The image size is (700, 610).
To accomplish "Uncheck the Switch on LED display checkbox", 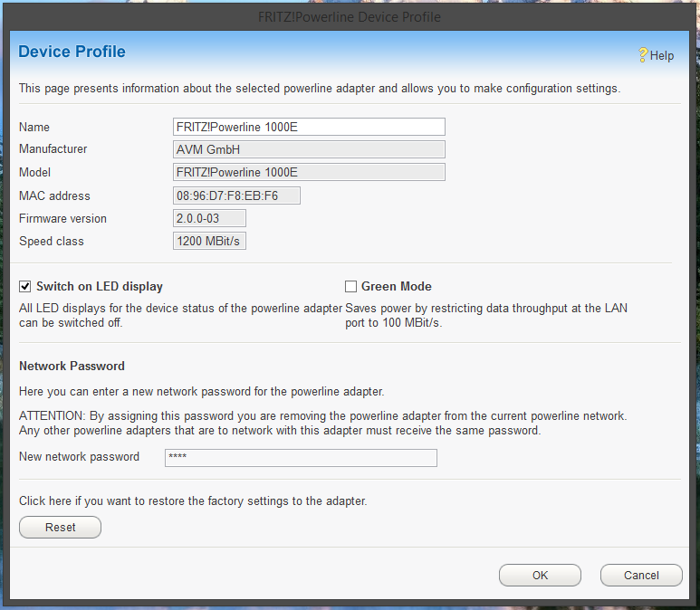I will click(x=25, y=287).
